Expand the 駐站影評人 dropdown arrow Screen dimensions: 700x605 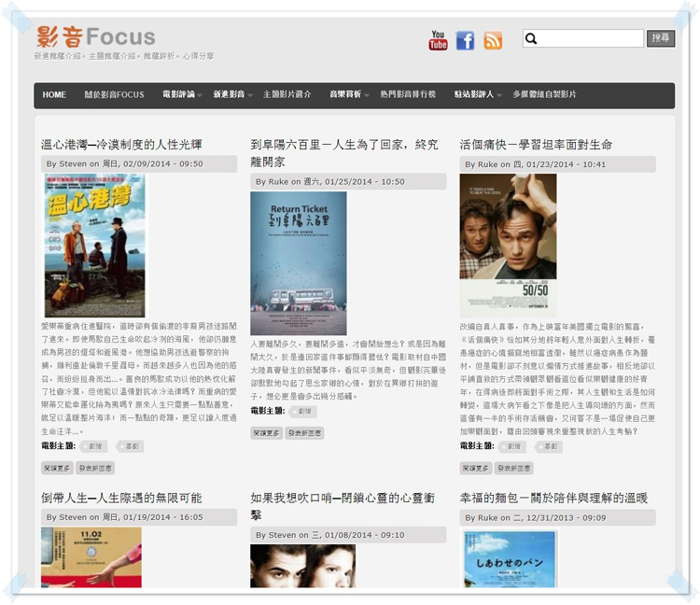tap(499, 95)
